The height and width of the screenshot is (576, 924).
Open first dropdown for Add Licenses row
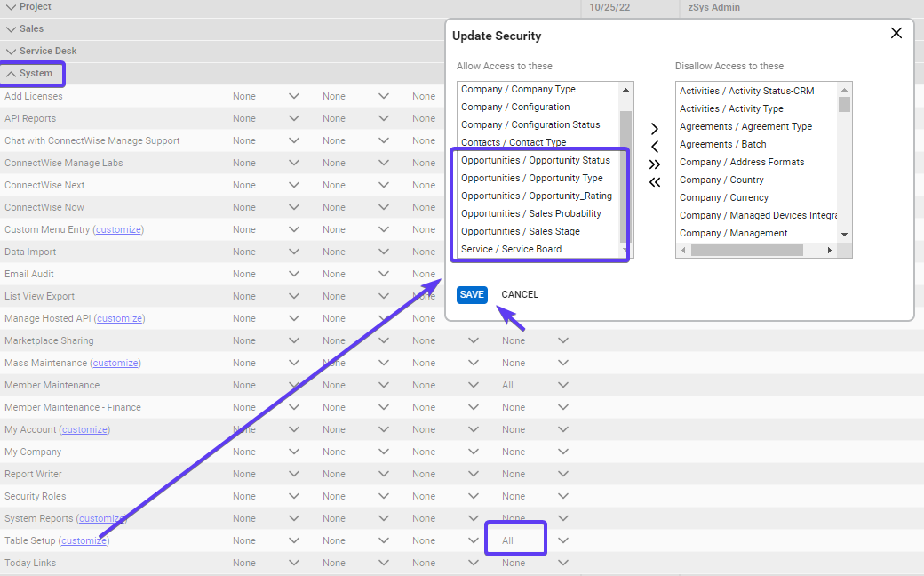point(294,96)
